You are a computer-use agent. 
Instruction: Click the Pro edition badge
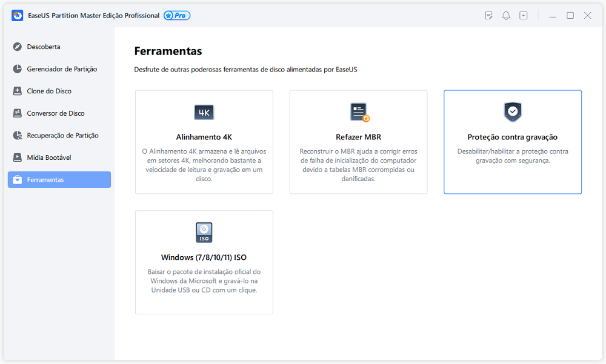pyautogui.click(x=177, y=16)
